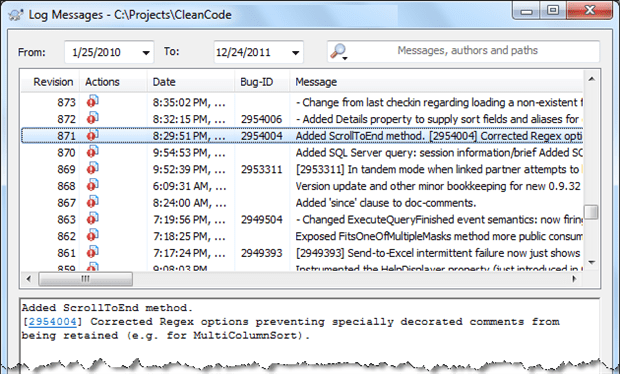Image resolution: width=620 pixels, height=374 pixels.
Task: Click 'Added ScrollToEnd method.' in message pane
Action: 107,308
